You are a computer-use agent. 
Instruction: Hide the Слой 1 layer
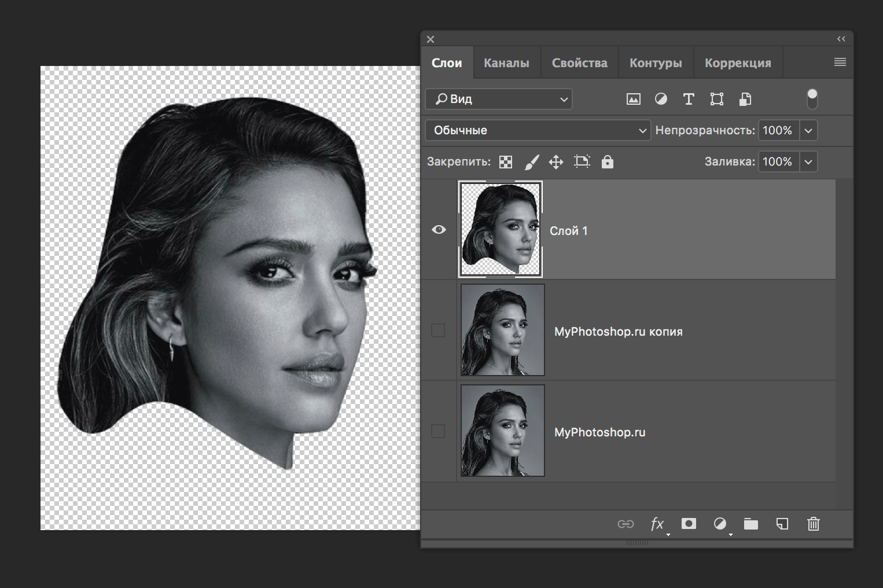[x=439, y=230]
